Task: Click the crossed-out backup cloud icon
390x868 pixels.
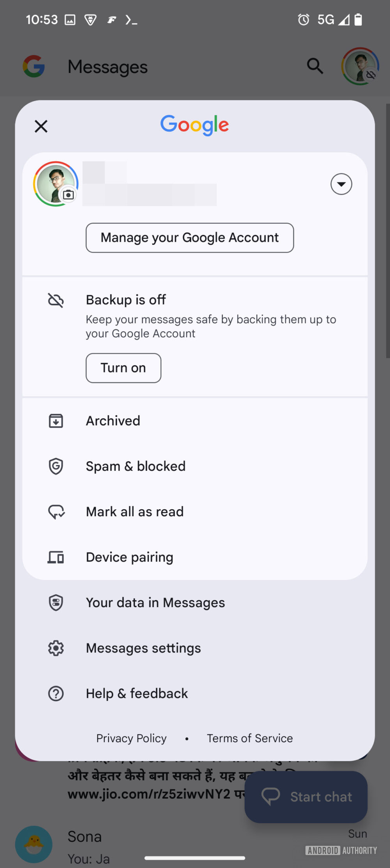Action: [x=56, y=300]
